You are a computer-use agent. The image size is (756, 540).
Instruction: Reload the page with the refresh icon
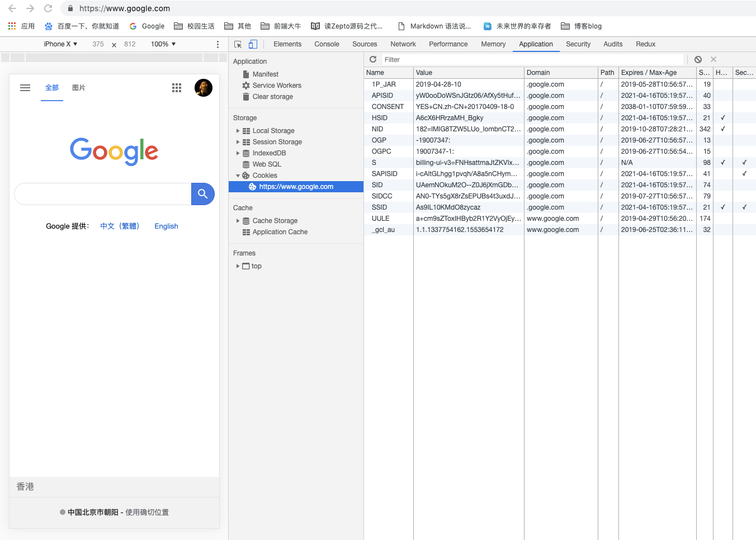click(x=48, y=8)
